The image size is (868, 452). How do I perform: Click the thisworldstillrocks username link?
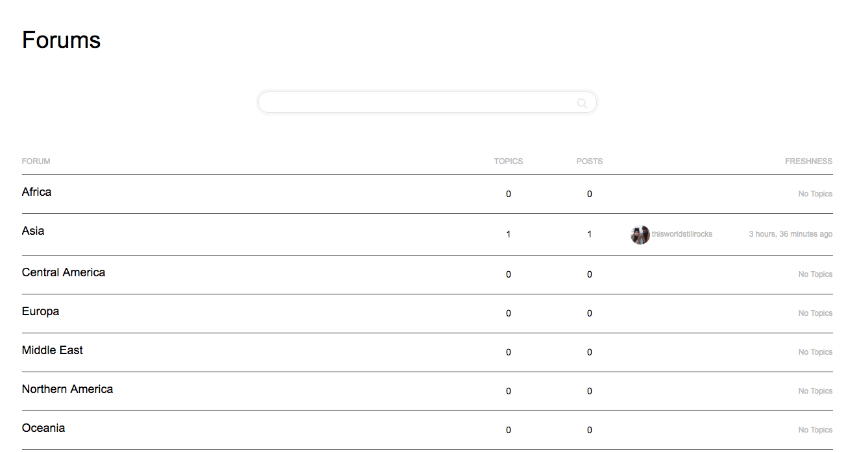pyautogui.click(x=682, y=234)
